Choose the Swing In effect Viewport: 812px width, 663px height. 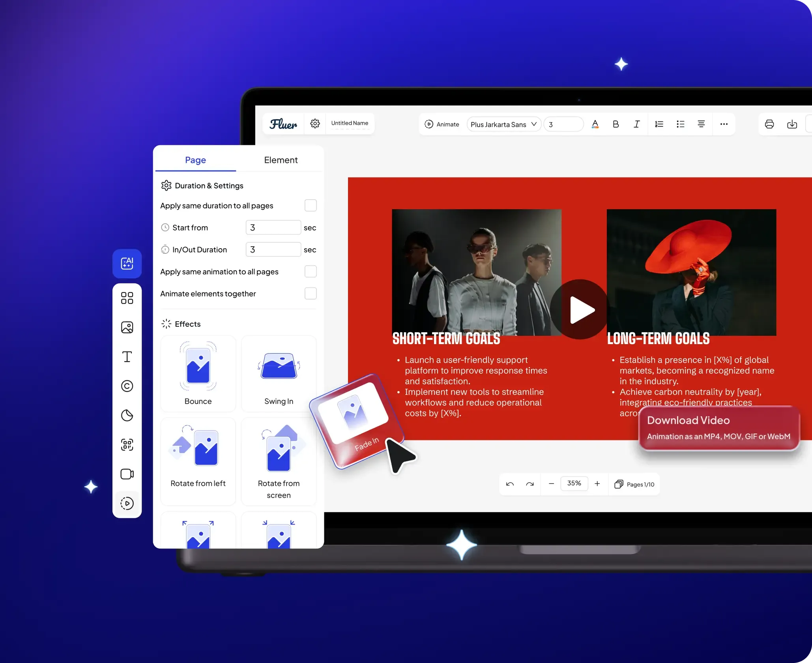click(279, 373)
